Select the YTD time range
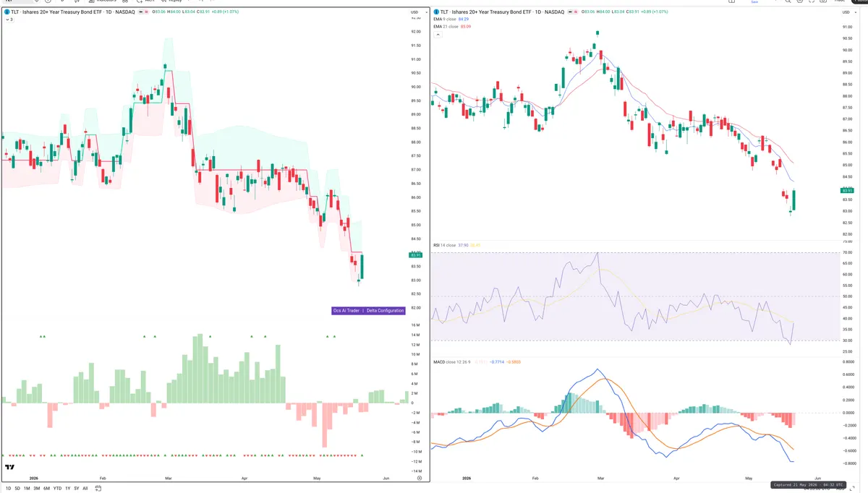Image resolution: width=868 pixels, height=493 pixels. click(57, 489)
